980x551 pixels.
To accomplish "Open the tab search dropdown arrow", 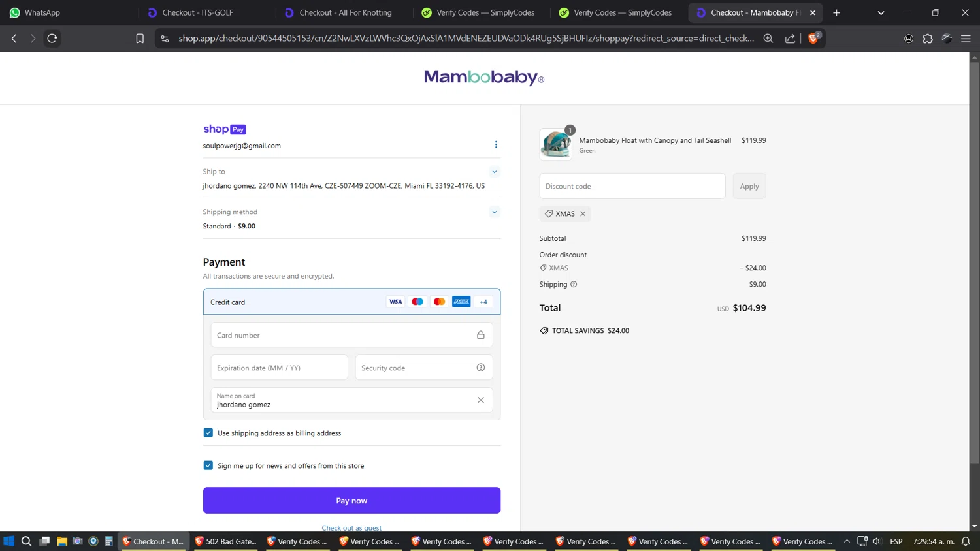I will pyautogui.click(x=881, y=12).
